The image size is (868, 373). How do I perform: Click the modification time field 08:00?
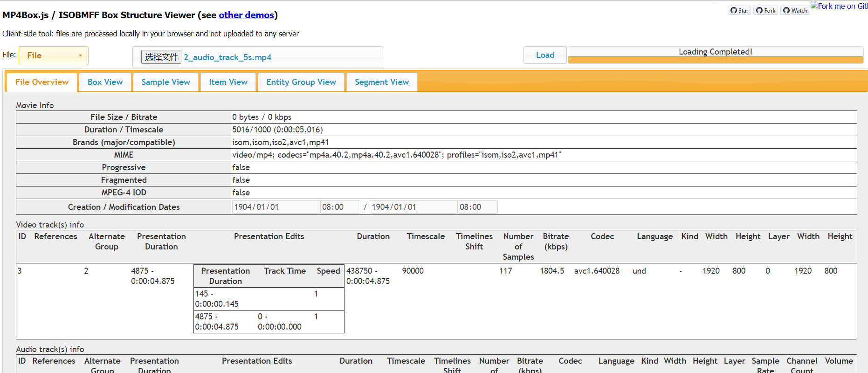coord(478,207)
